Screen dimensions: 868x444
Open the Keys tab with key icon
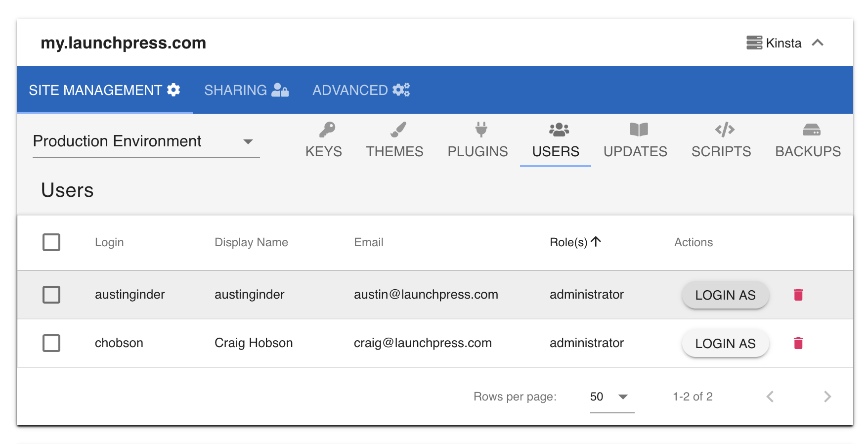pos(324,140)
